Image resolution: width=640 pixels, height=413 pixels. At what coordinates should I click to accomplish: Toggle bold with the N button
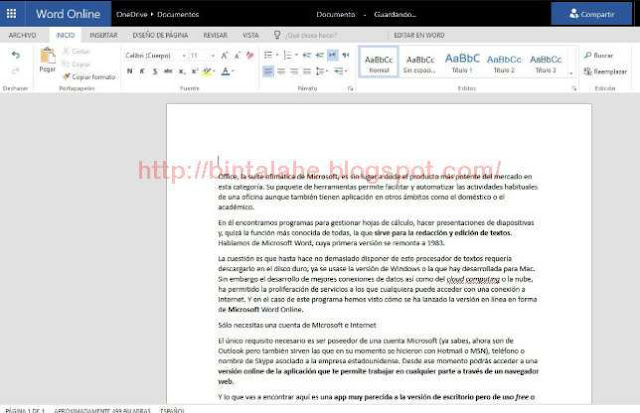pyautogui.click(x=129, y=71)
